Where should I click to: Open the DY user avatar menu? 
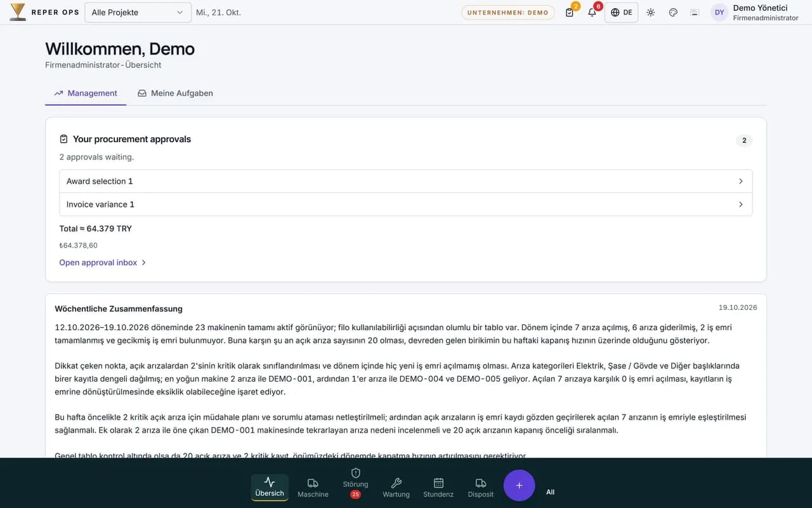pyautogui.click(x=719, y=13)
